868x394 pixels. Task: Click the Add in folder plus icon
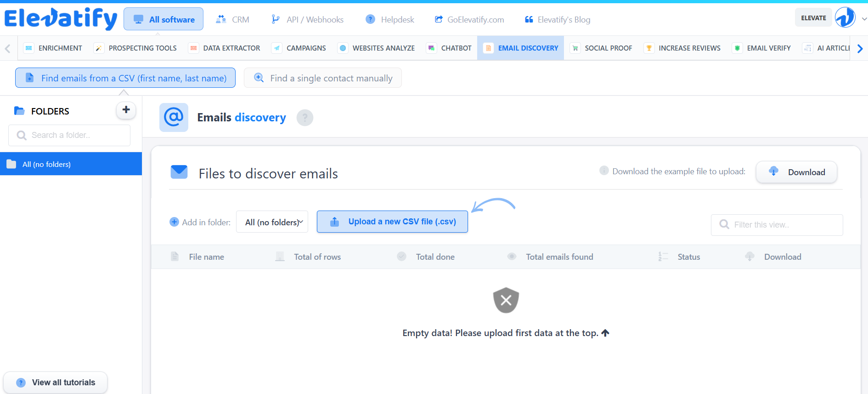tap(175, 222)
